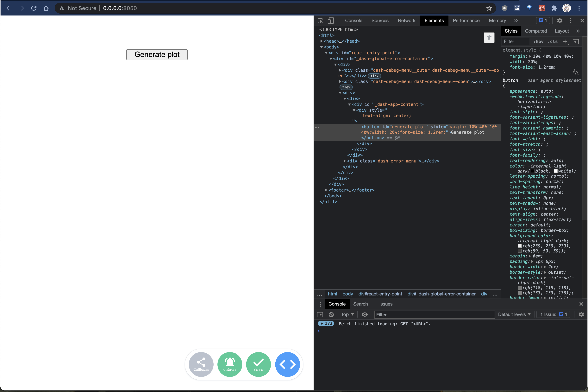588x392 pixels.
Task: Reload the page with refresh icon
Action: (34, 8)
